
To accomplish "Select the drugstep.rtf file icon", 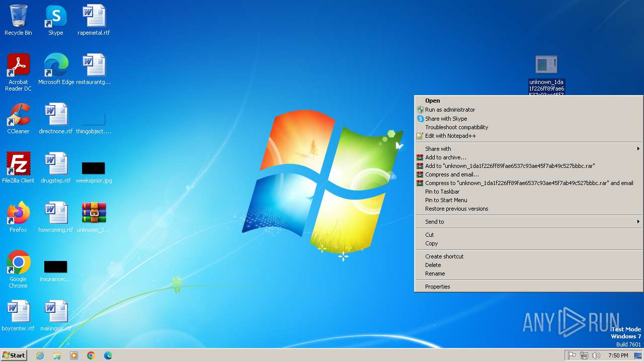I will [x=56, y=167].
